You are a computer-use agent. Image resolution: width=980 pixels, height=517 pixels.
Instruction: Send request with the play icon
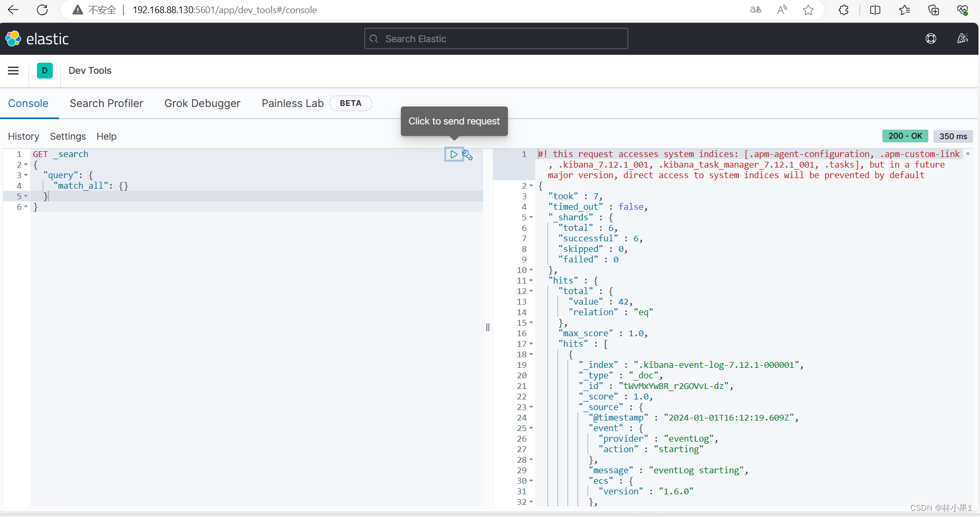coord(454,154)
